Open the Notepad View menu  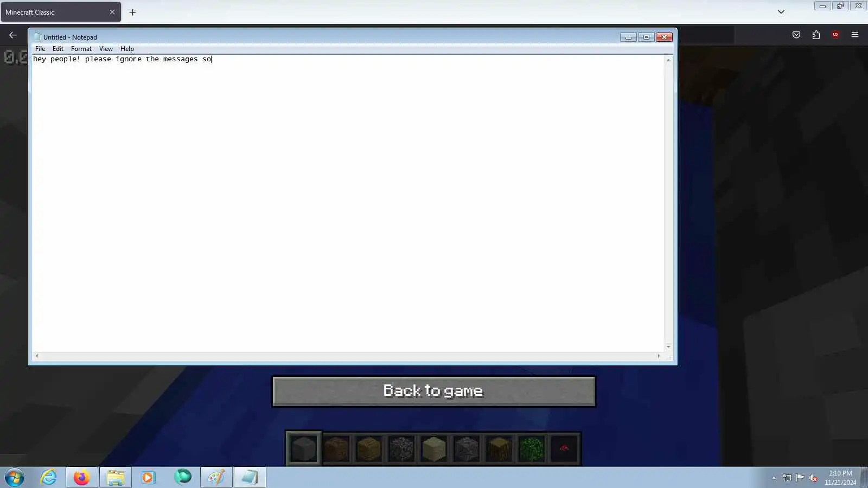click(x=106, y=49)
